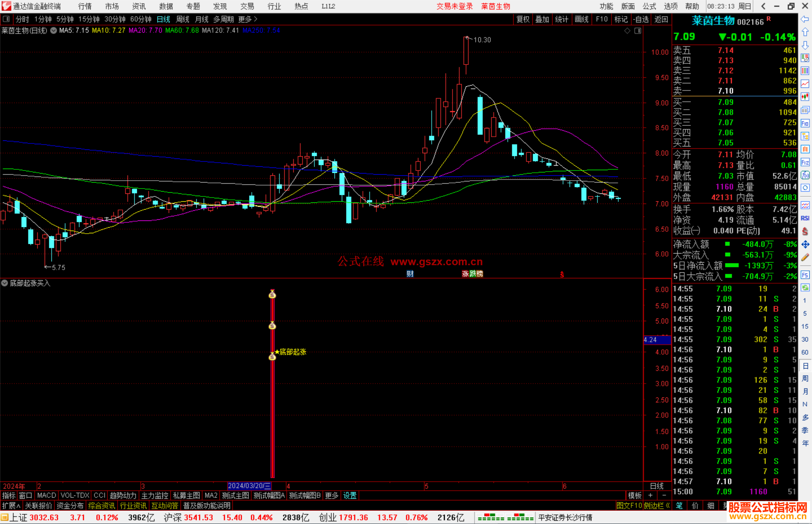Click the f(x) formula icon in sidebar
This screenshot has height=524, width=812.
click(x=805, y=175)
